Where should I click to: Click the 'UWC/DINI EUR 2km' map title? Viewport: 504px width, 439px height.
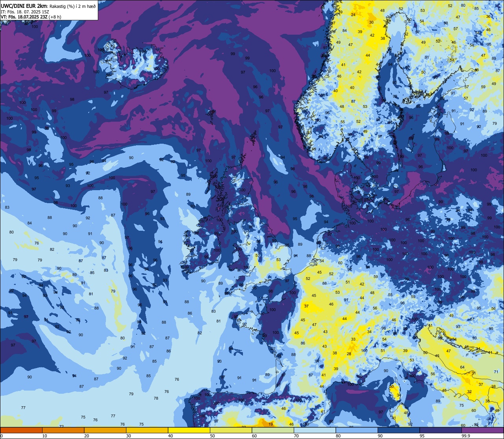tap(24, 6)
